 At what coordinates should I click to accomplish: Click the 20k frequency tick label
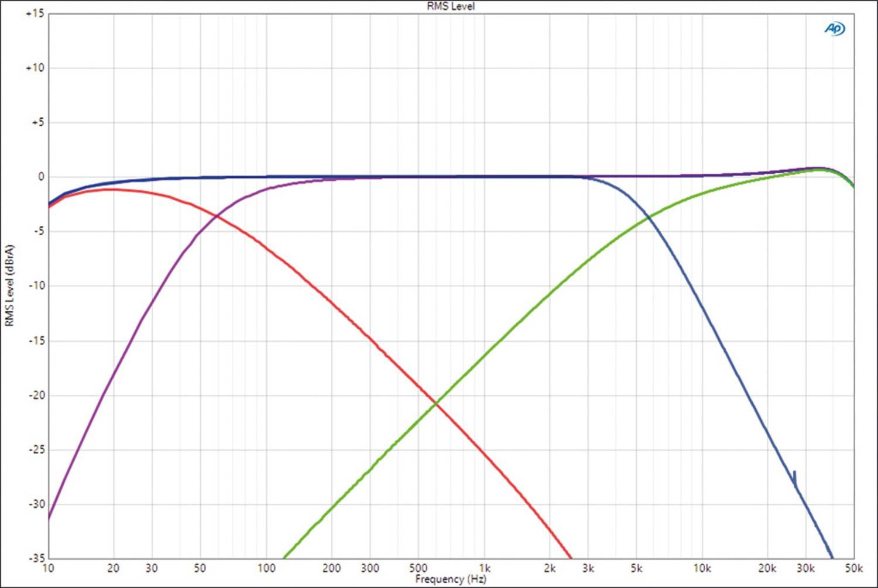(767, 568)
